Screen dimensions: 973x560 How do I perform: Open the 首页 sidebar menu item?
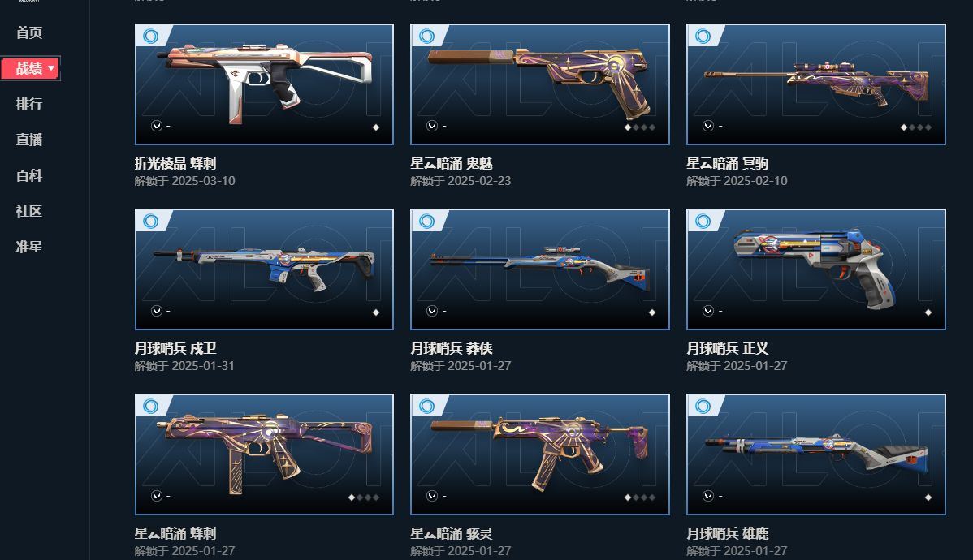(29, 32)
